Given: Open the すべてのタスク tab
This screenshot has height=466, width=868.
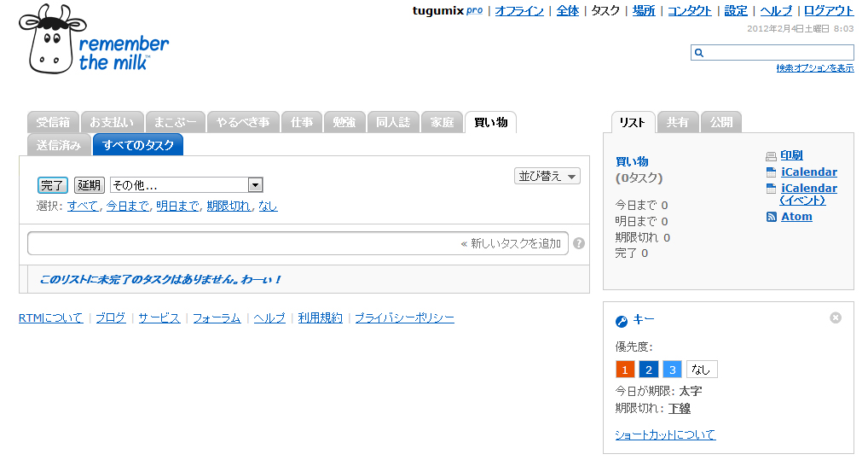Looking at the screenshot, I should click(x=138, y=145).
